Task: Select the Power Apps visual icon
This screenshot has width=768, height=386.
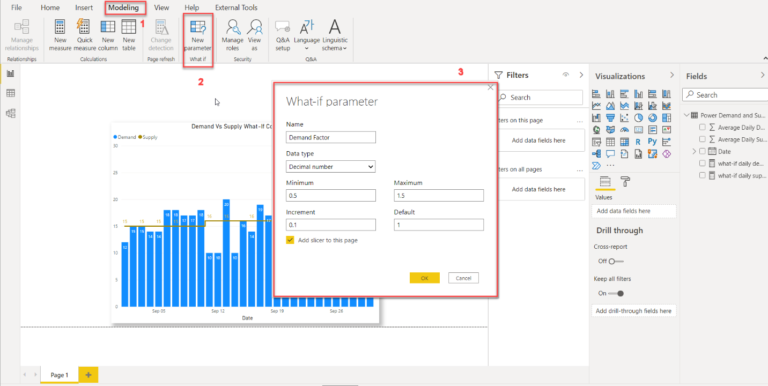Action: [x=666, y=154]
